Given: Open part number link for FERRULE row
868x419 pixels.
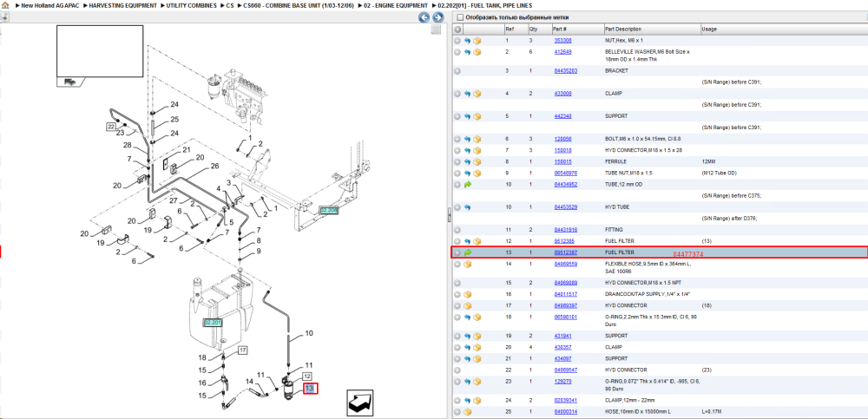Looking at the screenshot, I should pyautogui.click(x=562, y=161).
